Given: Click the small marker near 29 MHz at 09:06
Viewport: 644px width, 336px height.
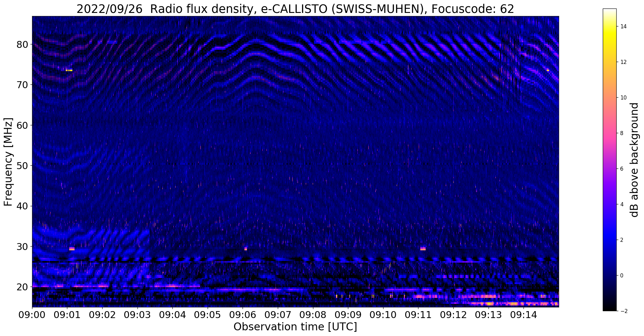Looking at the screenshot, I should coord(246,249).
